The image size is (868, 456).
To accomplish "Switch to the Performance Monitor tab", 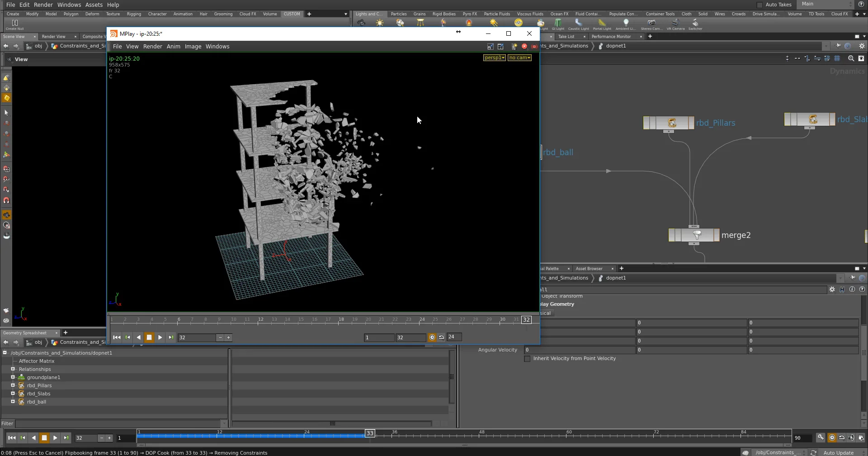I will click(x=611, y=37).
